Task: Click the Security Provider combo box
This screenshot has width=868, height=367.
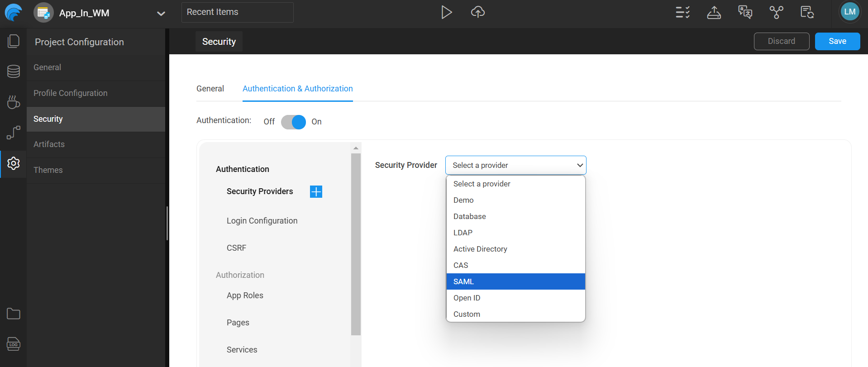Action: (x=515, y=165)
